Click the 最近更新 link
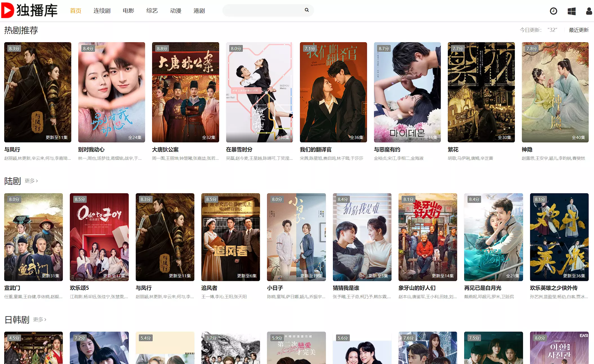 point(579,30)
